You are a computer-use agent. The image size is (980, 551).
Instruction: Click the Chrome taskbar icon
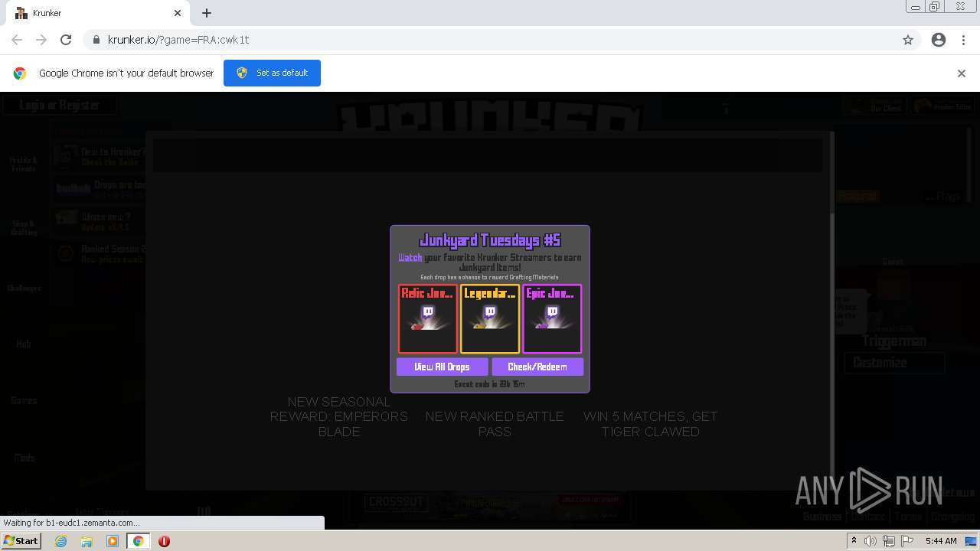coord(139,541)
